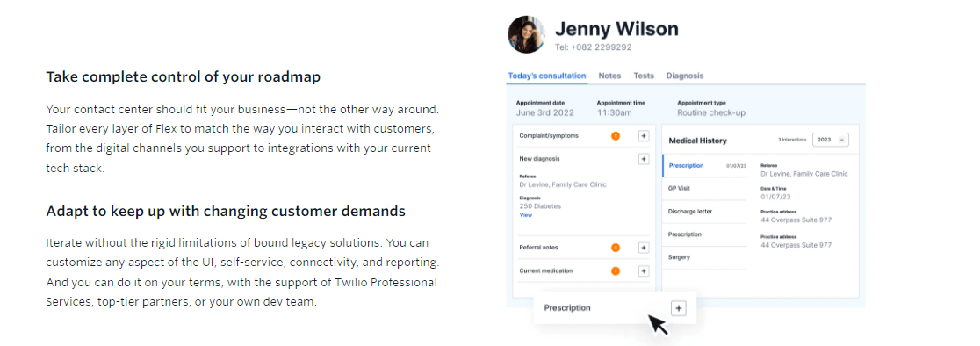Click Dr Levine referee in Medical History details
Screen dimensions: 980x346
804,174
